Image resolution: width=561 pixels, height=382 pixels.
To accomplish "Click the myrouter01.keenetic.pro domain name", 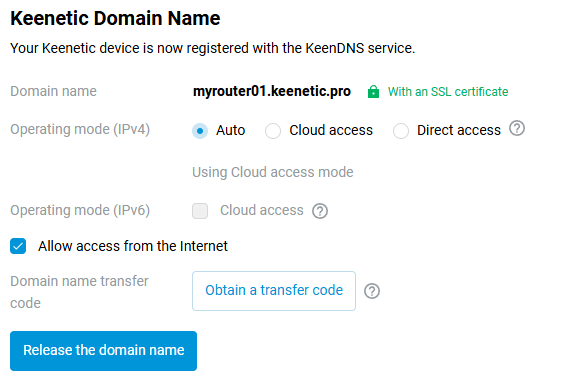I will click(272, 92).
